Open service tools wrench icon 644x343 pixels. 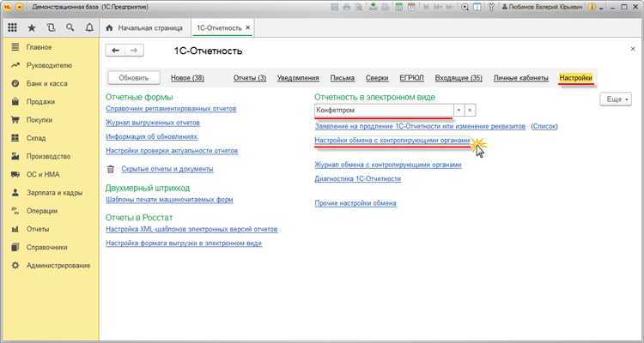coord(490,7)
